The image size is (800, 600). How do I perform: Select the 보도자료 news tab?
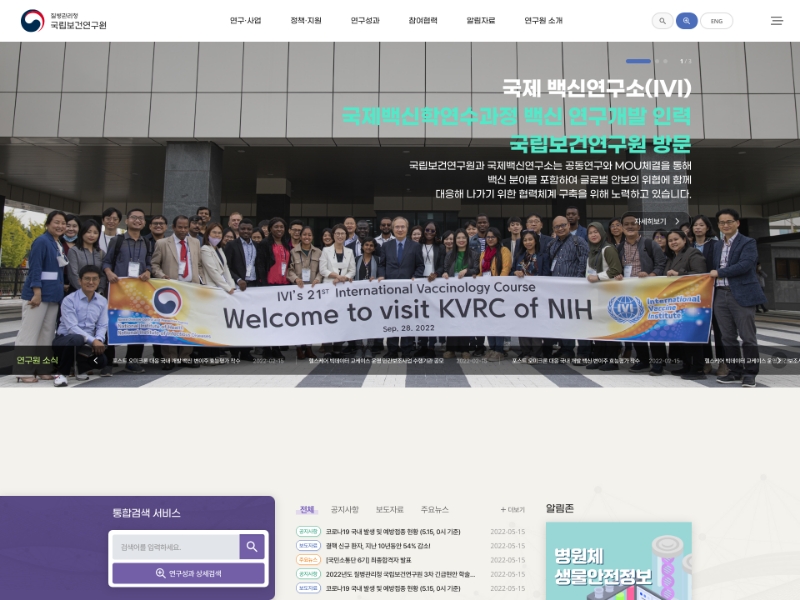[x=390, y=510]
